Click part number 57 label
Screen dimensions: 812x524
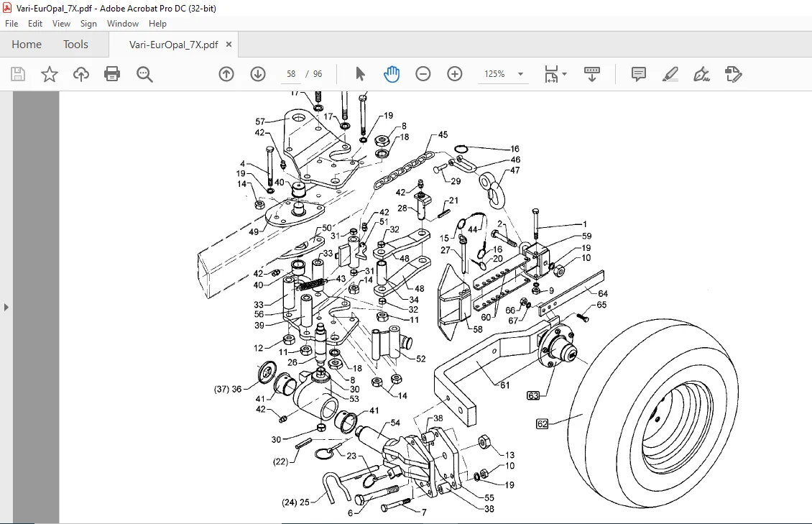click(260, 121)
